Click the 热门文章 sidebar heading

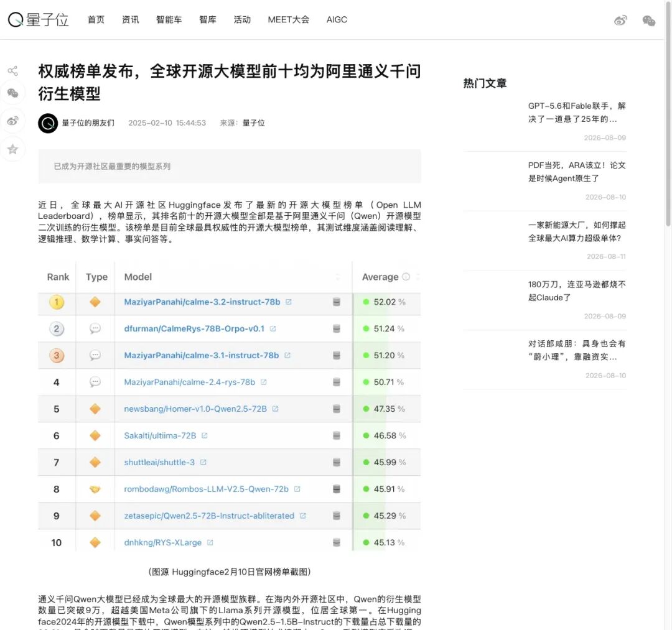[x=485, y=83]
